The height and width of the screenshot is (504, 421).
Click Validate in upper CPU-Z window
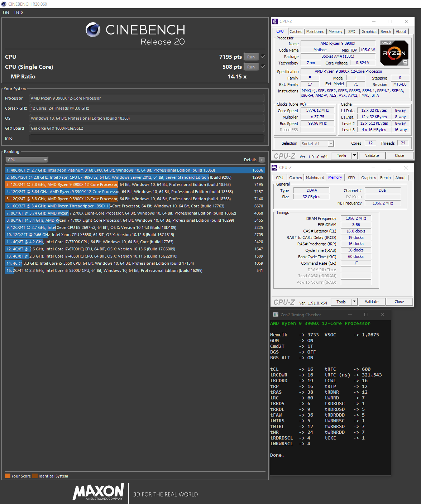click(x=372, y=155)
